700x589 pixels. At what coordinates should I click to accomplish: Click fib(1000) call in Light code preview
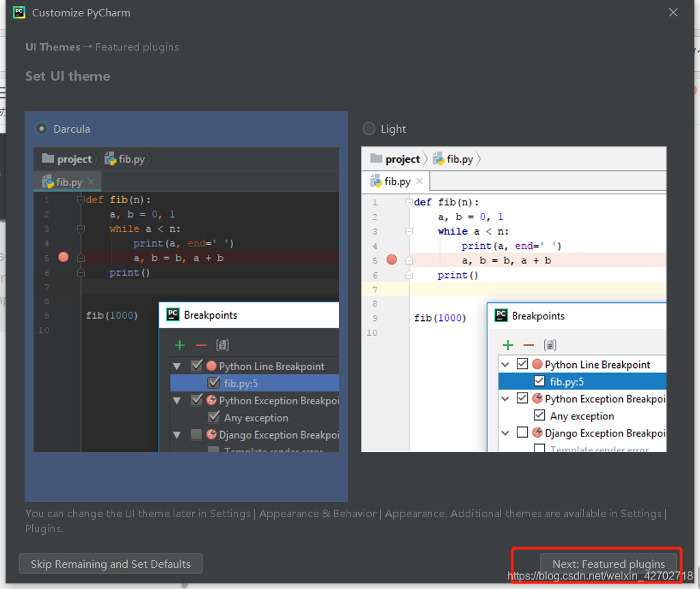tap(440, 317)
